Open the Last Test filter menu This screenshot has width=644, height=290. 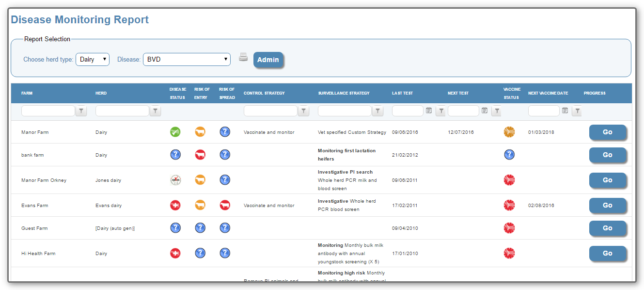(x=441, y=111)
